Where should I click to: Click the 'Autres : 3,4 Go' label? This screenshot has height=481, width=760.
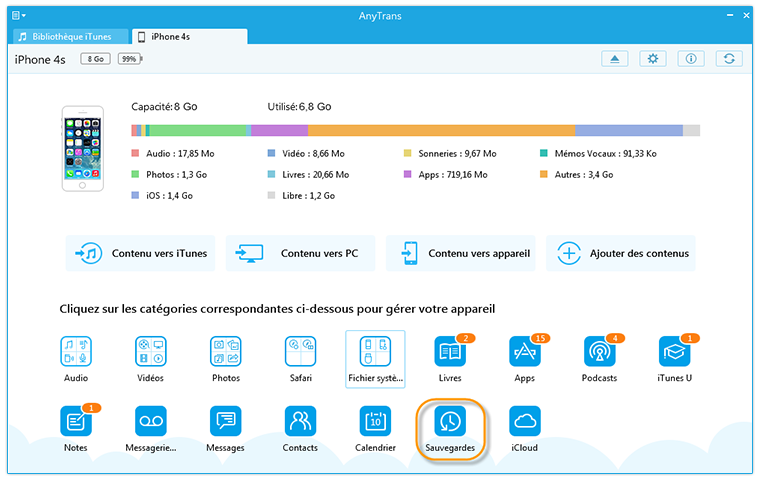(x=584, y=175)
